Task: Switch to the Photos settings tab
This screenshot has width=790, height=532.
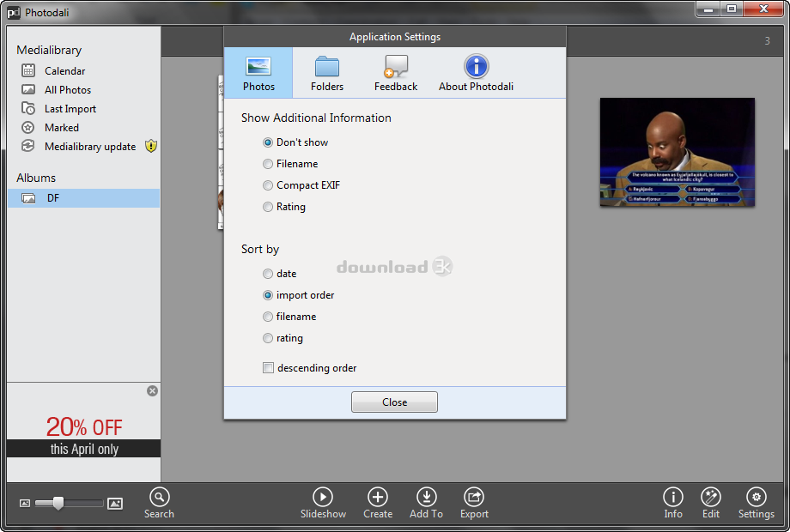Action: click(258, 73)
